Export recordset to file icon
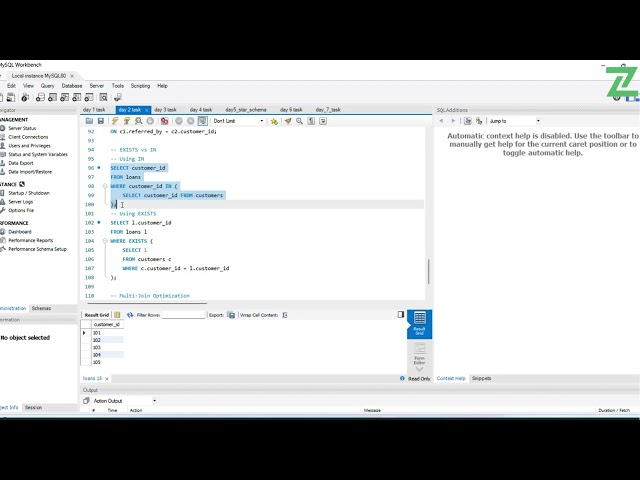This screenshot has height=480, width=640. [x=231, y=315]
